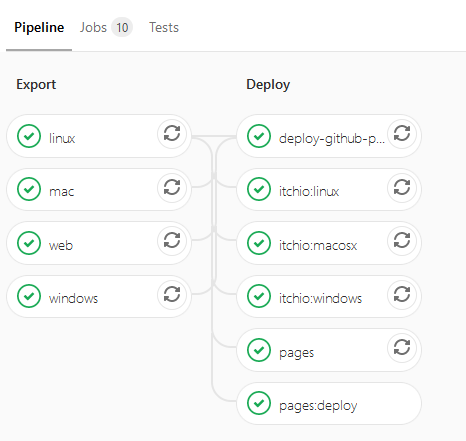Screen dimensions: 466x441
Task: Retry the deploy-github-pages job
Action: point(402,134)
